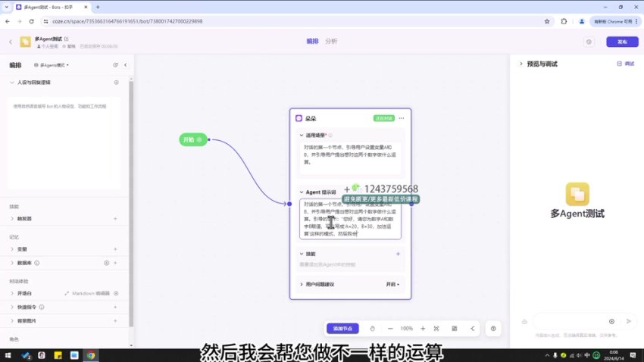This screenshot has height=362, width=644.
Task: Click the help icon beside canvas toolbar
Action: point(493,329)
